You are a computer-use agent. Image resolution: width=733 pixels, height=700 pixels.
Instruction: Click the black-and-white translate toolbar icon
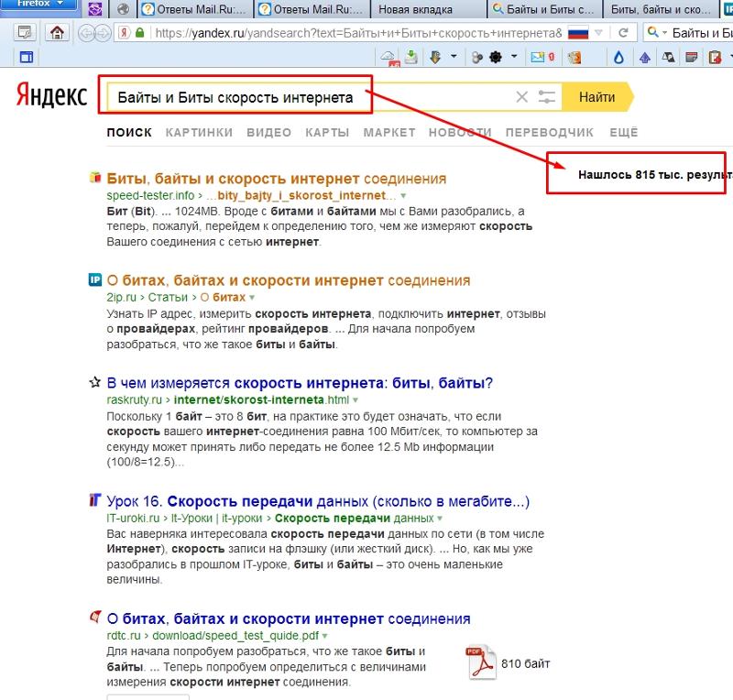[x=668, y=58]
